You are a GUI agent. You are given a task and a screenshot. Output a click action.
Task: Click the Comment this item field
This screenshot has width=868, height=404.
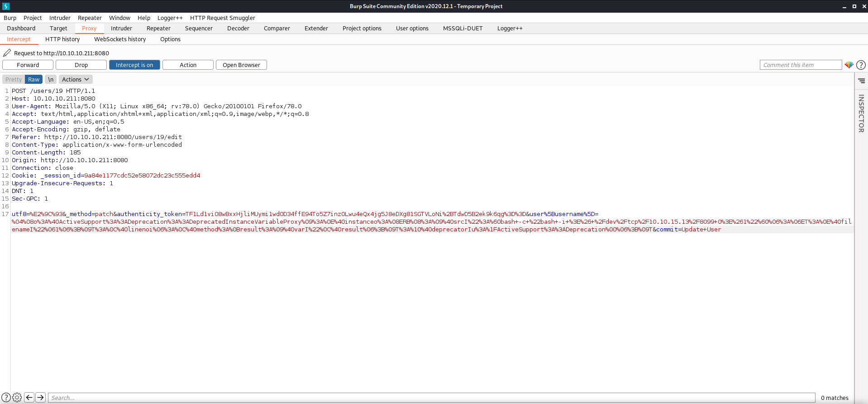801,65
